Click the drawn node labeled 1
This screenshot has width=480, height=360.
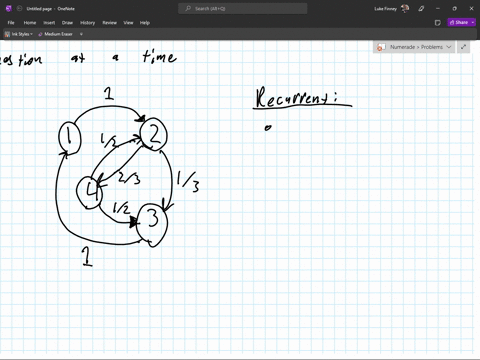(x=70, y=138)
